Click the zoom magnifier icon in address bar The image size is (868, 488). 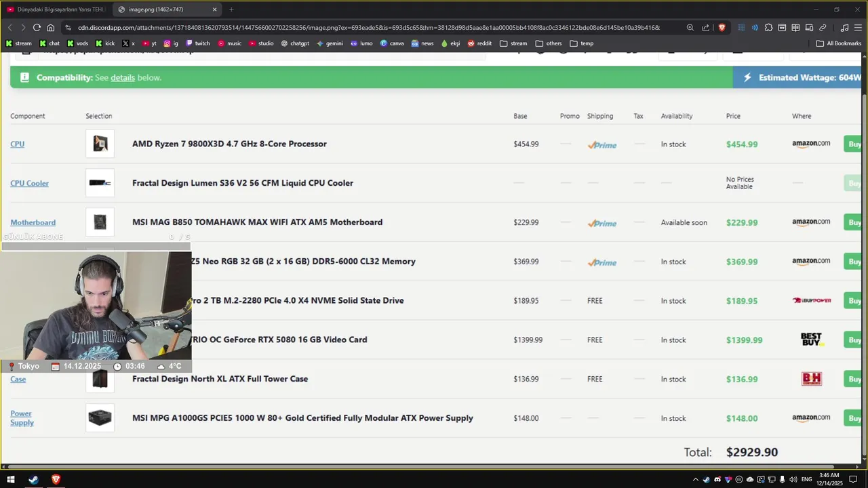pyautogui.click(x=690, y=28)
